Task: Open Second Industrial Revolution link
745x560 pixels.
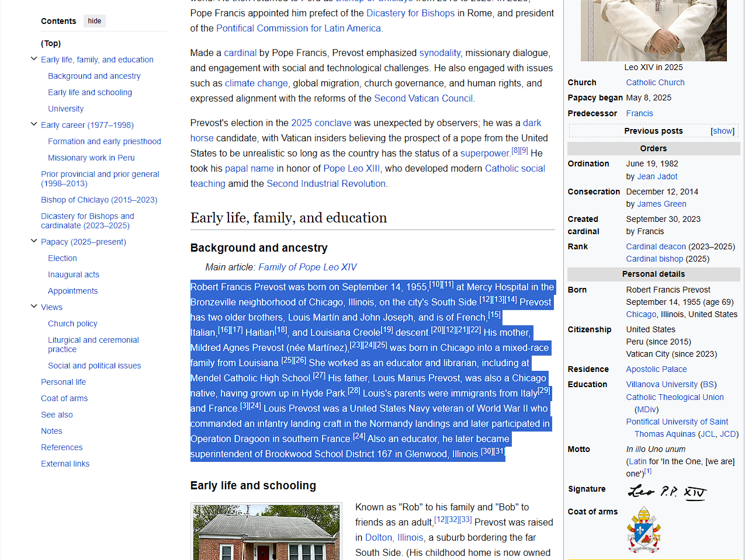Action: coord(326,183)
